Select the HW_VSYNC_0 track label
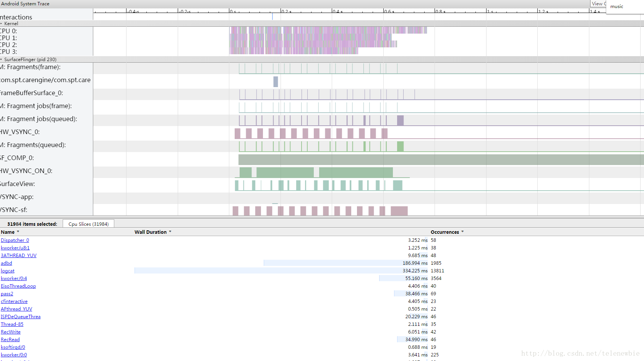Screen dimensions: 644x361 (x=20, y=132)
